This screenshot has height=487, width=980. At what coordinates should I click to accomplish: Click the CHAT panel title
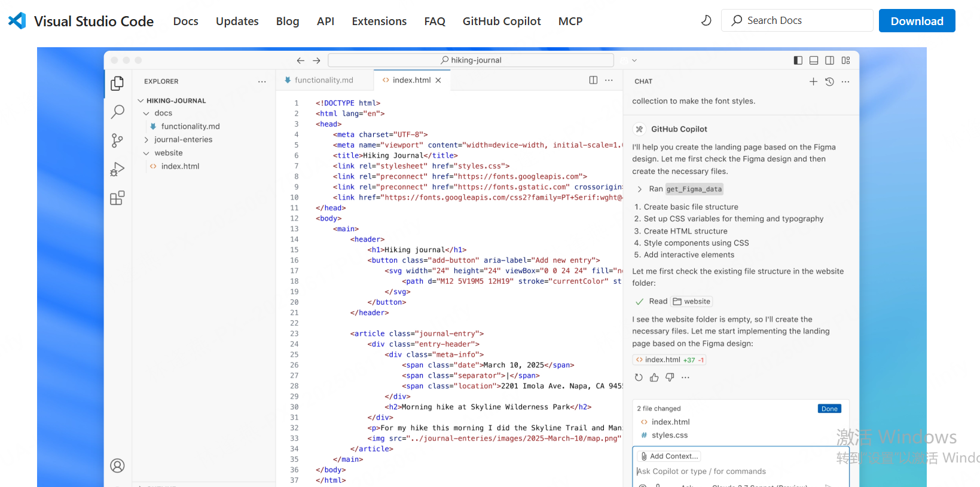point(643,81)
